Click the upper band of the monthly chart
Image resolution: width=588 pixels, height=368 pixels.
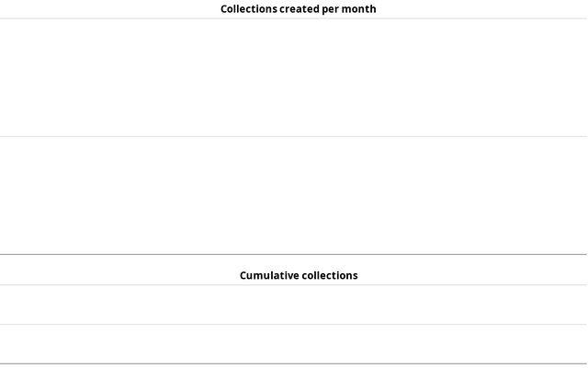(x=294, y=77)
